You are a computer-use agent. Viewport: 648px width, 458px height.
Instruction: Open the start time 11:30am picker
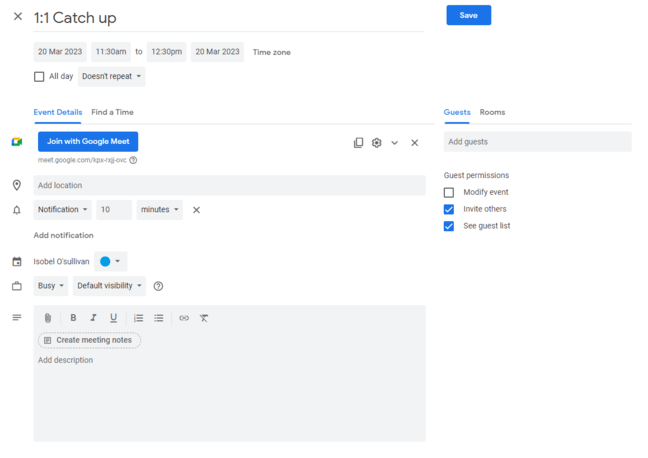(x=111, y=52)
